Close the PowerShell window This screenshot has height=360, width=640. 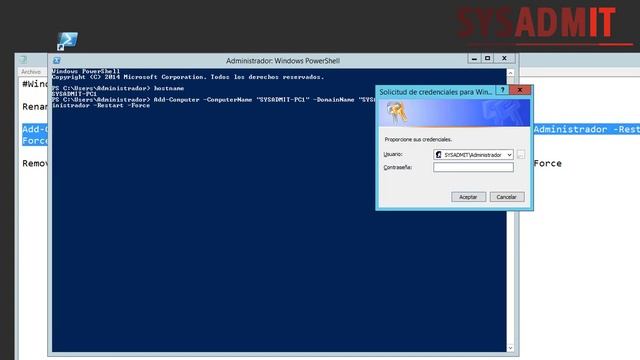pyautogui.click(x=504, y=58)
